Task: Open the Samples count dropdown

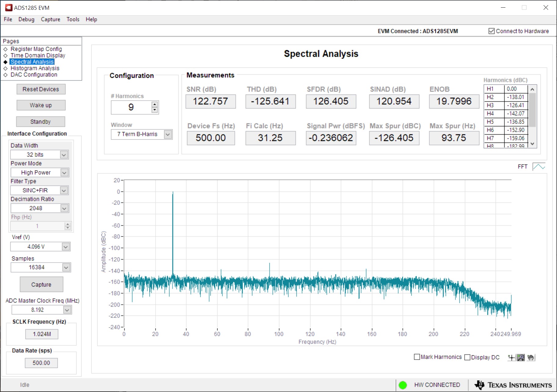Action: pos(66,268)
